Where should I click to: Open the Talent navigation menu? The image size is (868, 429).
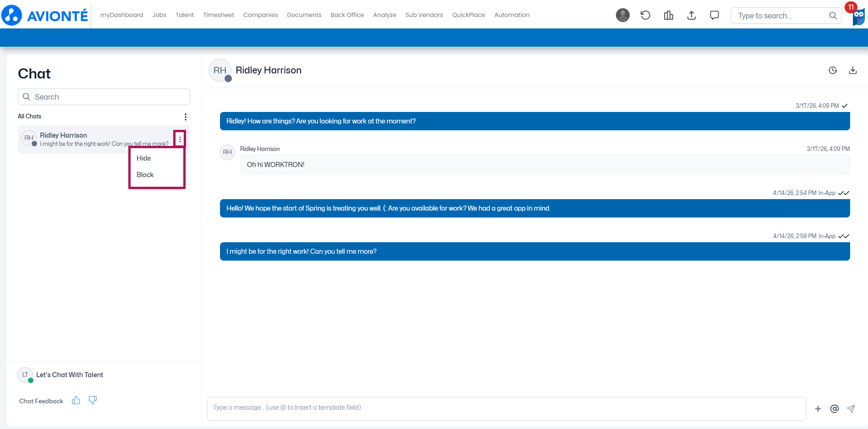point(185,15)
